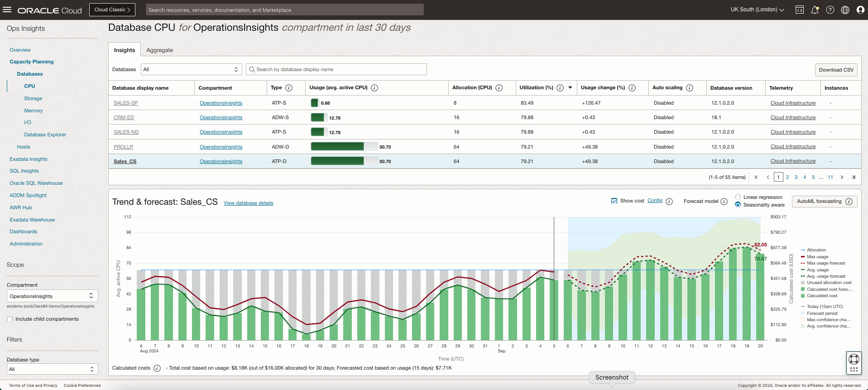Uncheck the Show cost checkbox
Viewport: 868px width, 390px height.
(614, 201)
